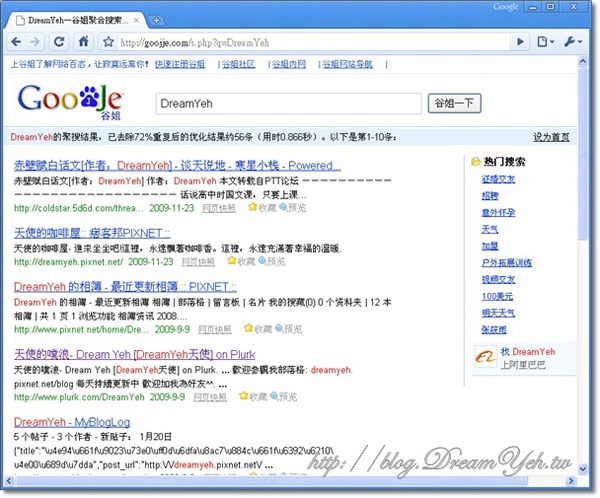Open the page menu dropdown
The height and width of the screenshot is (498, 600).
(x=546, y=41)
